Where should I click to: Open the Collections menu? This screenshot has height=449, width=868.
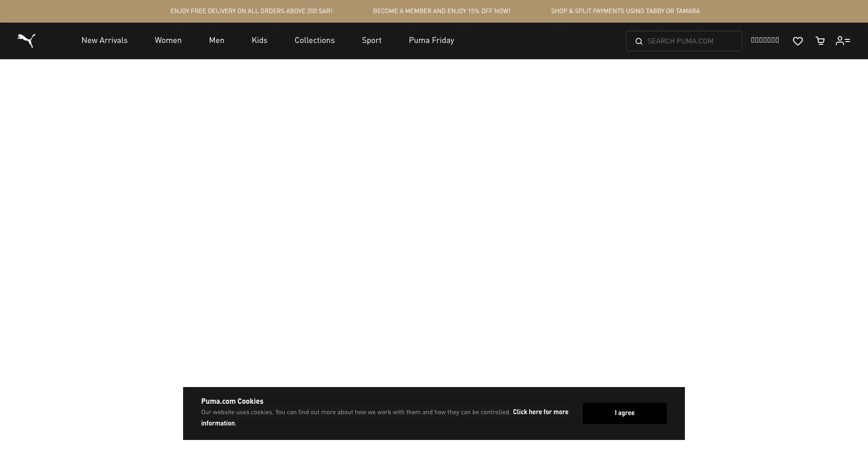click(x=315, y=41)
